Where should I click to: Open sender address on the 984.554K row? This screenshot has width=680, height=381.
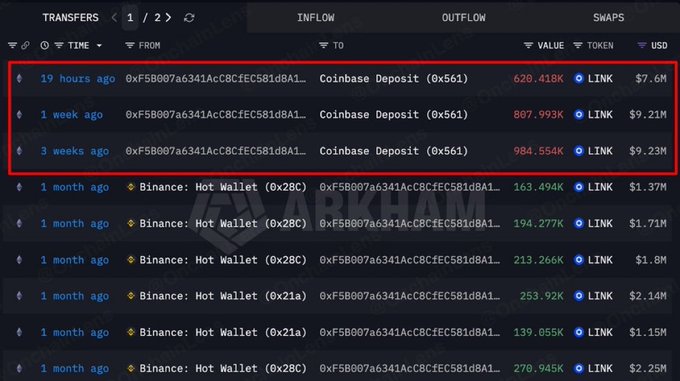click(x=216, y=151)
